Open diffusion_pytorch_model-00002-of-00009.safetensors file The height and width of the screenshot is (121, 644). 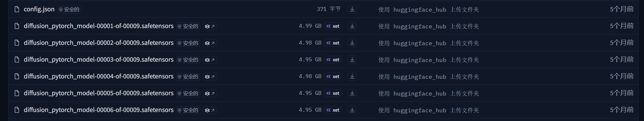(x=99, y=43)
